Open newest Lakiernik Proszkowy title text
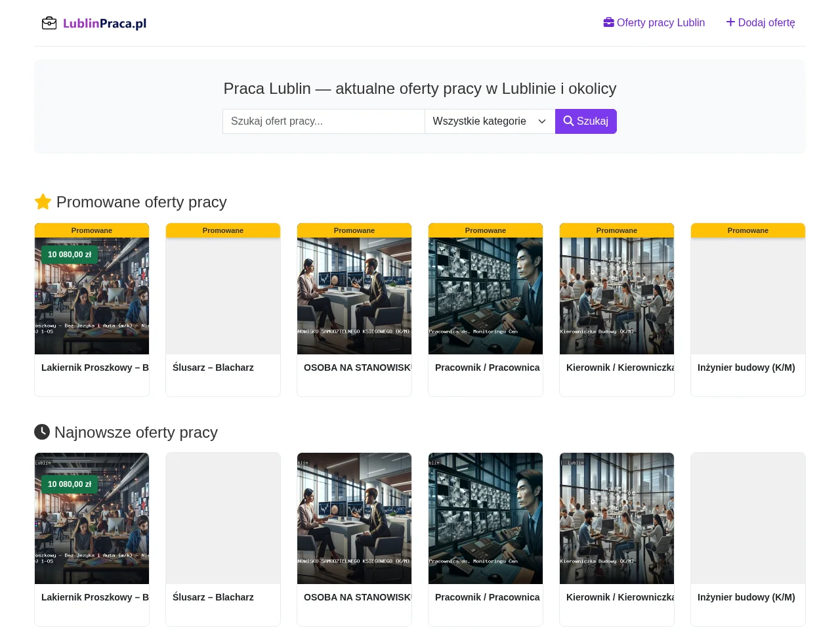 click(95, 597)
